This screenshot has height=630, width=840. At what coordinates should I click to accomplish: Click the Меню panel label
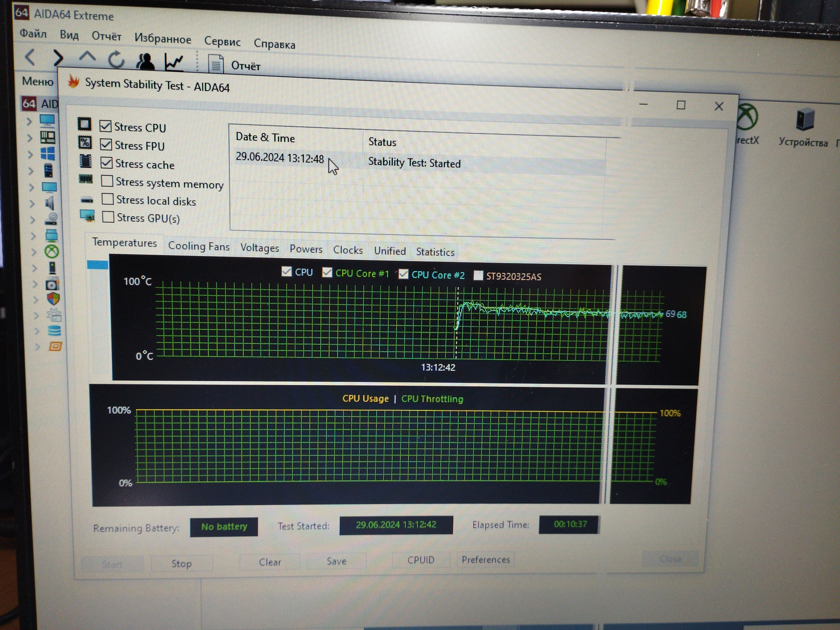point(38,81)
